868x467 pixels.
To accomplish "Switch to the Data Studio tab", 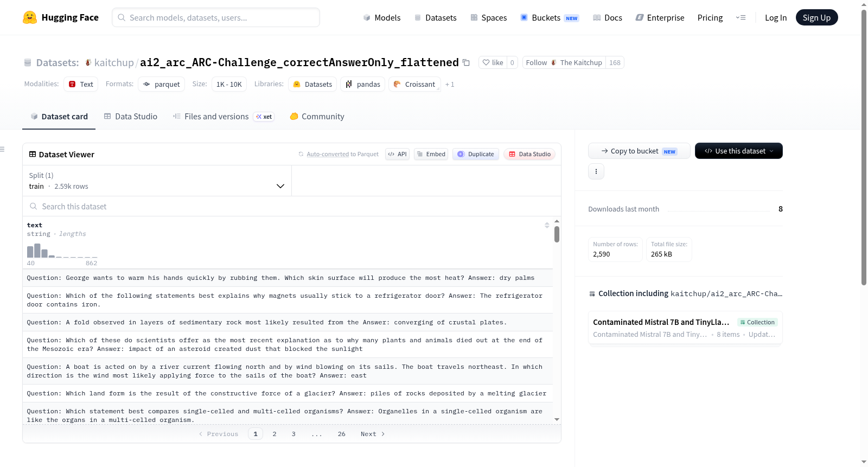I will (x=131, y=116).
